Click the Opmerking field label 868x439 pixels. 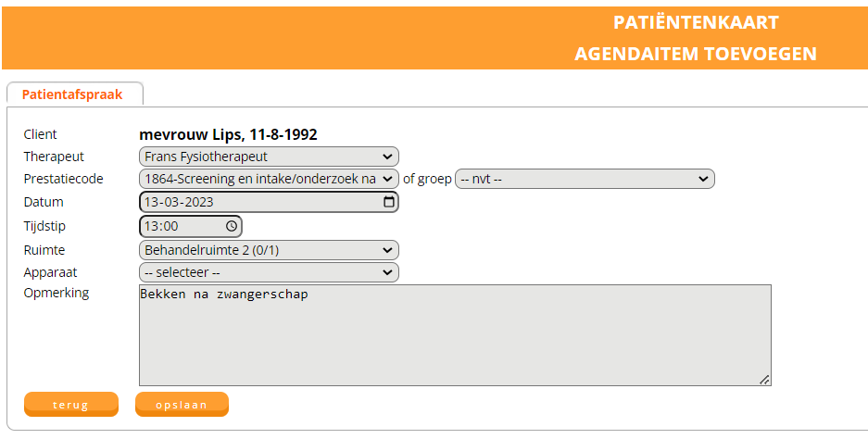tap(57, 293)
